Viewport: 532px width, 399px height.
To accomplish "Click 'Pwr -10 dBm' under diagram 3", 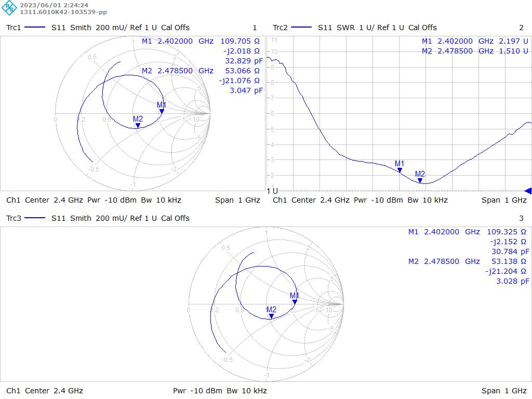I will [x=198, y=391].
